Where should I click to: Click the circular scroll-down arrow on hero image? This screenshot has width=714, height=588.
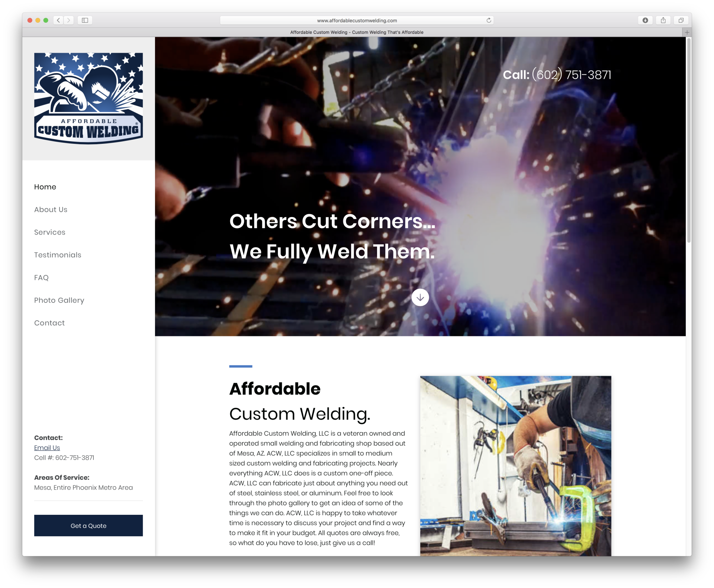[x=420, y=297]
